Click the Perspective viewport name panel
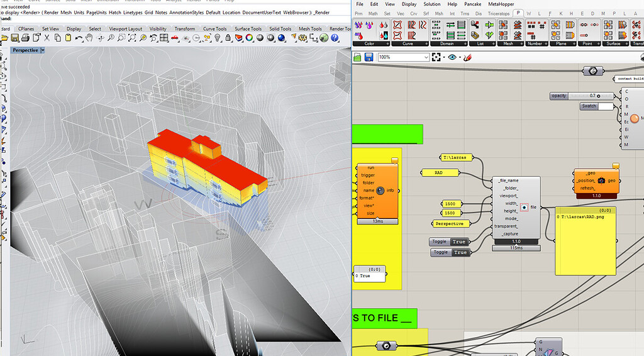644x356 pixels. (450, 224)
